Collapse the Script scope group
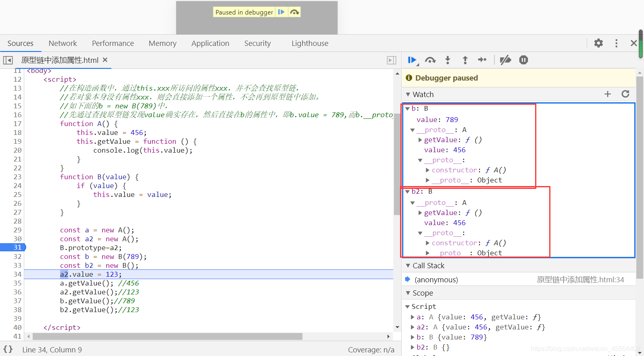 tap(407, 307)
